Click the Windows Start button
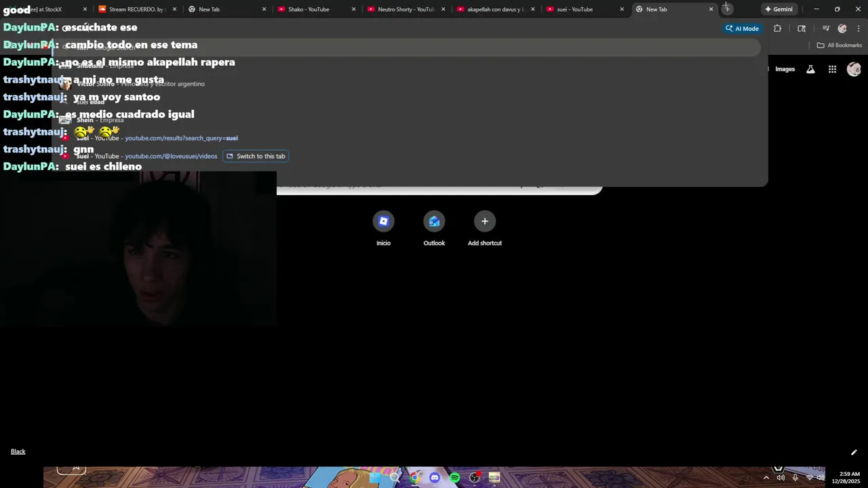Screen dimensions: 868x488 [x=375, y=477]
